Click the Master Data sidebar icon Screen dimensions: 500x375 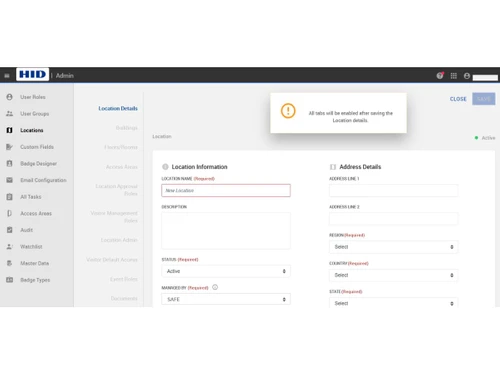tap(9, 263)
